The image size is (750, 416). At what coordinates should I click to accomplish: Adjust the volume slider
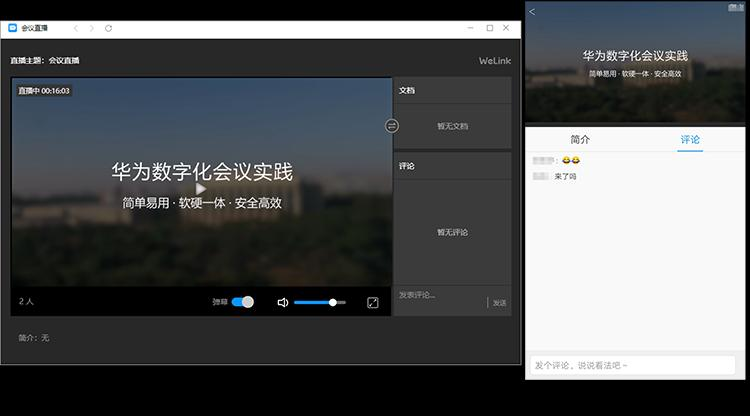coord(320,303)
